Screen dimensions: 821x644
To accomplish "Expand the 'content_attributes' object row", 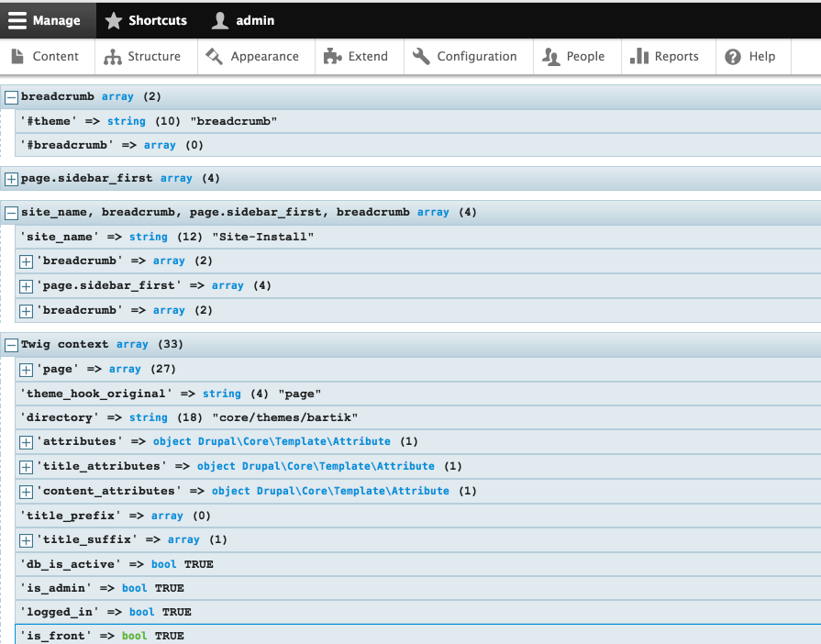I will (26, 492).
